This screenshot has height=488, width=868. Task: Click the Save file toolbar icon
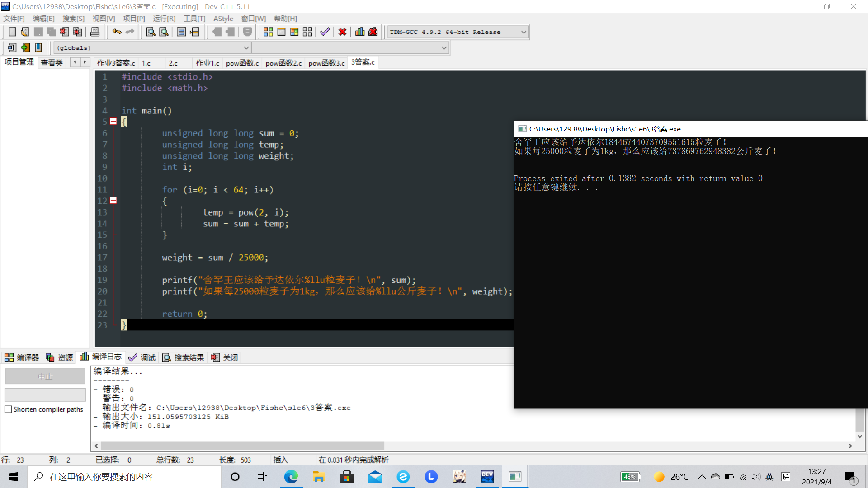(x=38, y=32)
